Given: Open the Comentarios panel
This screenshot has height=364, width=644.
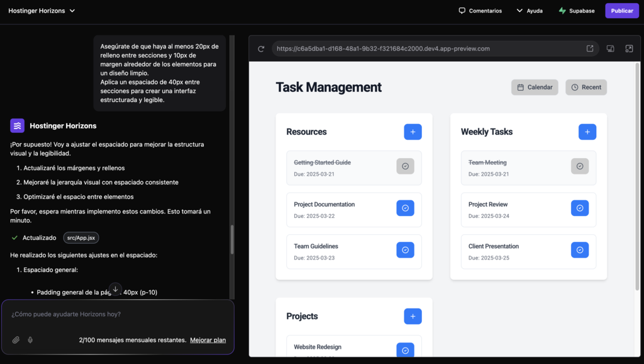Looking at the screenshot, I should coord(480,11).
